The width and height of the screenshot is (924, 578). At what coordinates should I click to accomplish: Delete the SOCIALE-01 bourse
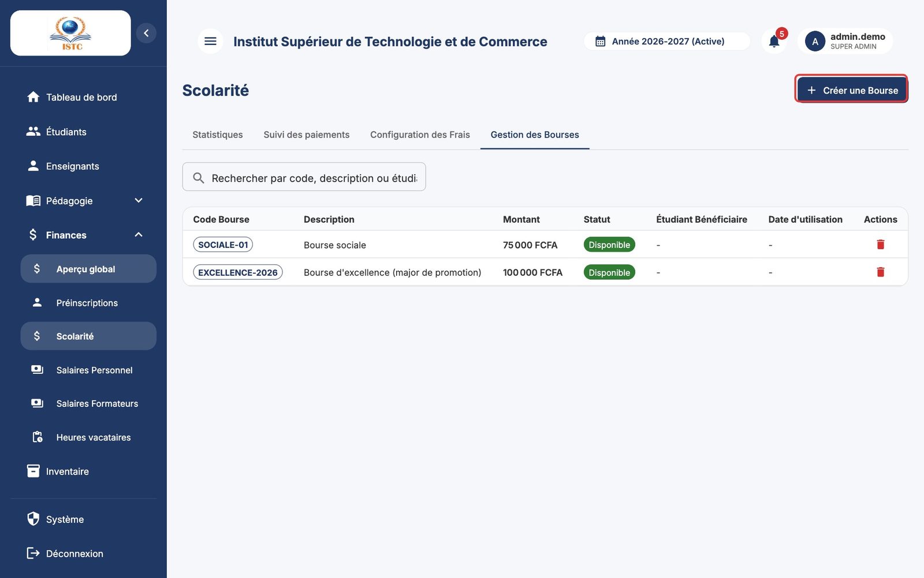(880, 244)
